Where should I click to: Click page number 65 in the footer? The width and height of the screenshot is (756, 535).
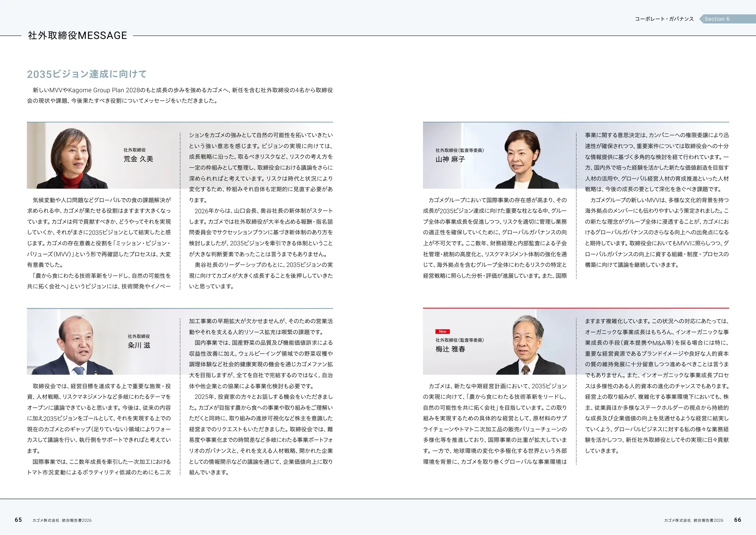(18, 520)
